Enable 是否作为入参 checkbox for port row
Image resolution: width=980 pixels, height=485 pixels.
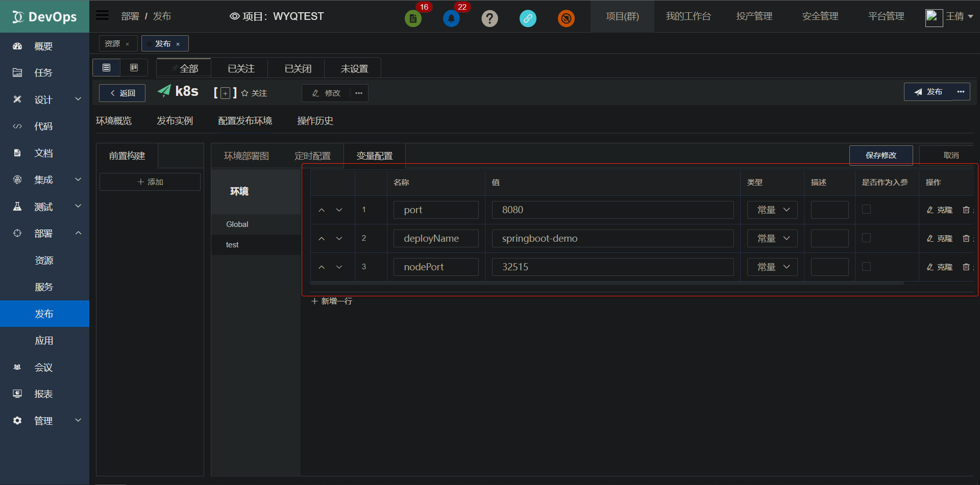tap(866, 209)
